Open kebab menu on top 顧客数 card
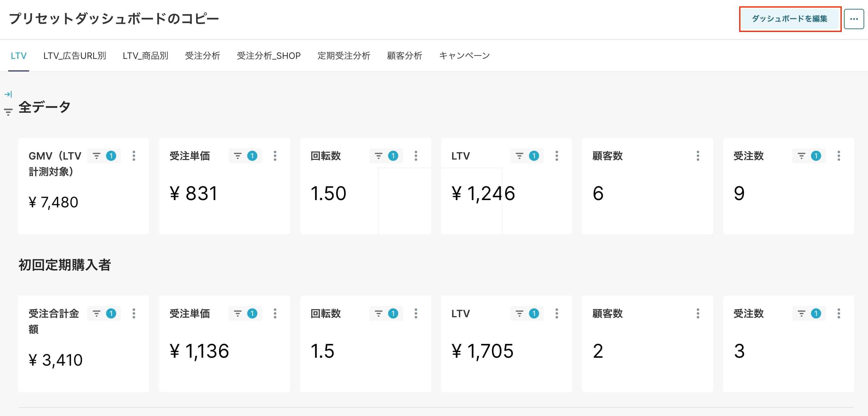This screenshot has width=868, height=416. tap(698, 156)
